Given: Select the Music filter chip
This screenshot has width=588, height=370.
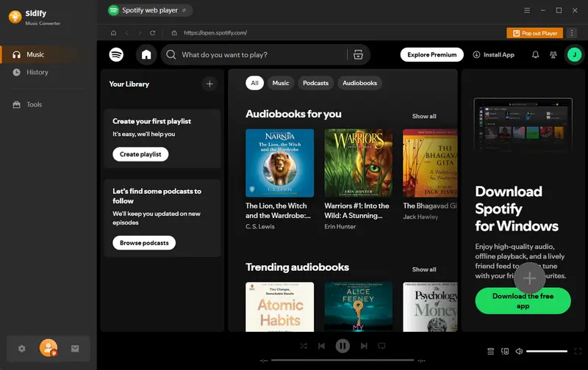Looking at the screenshot, I should [281, 83].
